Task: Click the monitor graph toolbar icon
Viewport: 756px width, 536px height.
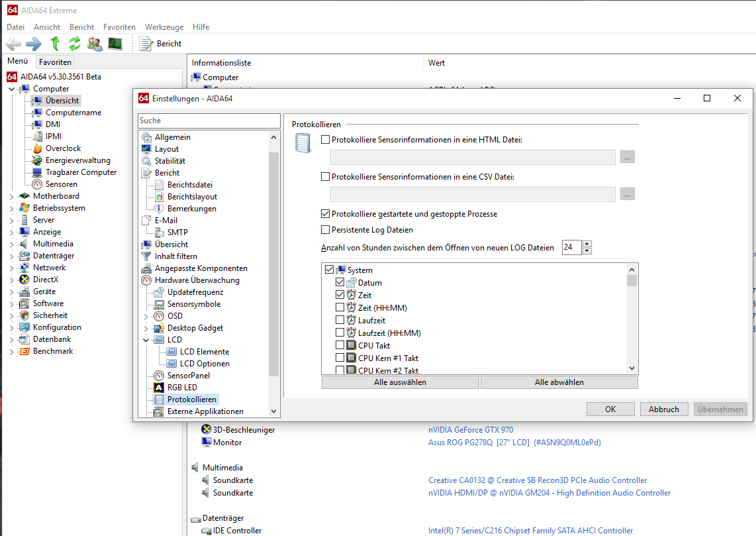Action: coord(115,44)
